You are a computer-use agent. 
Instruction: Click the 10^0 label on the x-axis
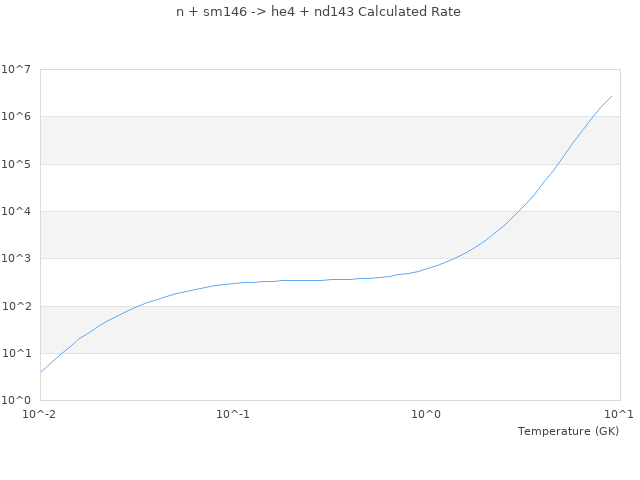(x=427, y=414)
